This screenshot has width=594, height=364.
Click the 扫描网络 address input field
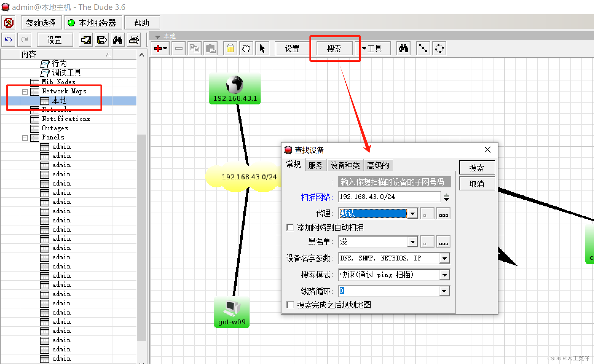click(x=389, y=197)
